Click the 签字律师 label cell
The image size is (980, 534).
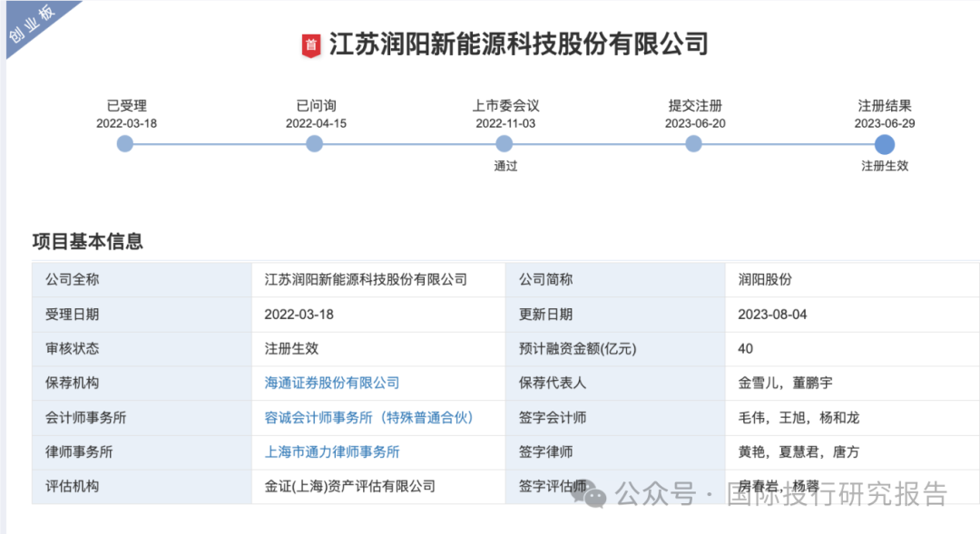(x=615, y=451)
